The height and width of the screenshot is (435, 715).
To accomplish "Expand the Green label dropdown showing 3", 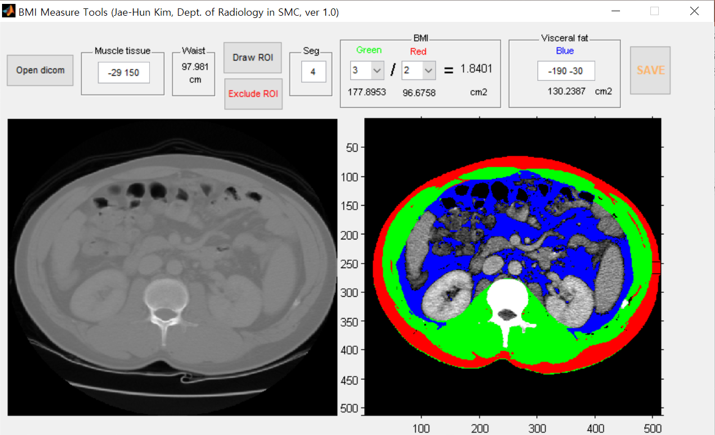I will click(377, 71).
